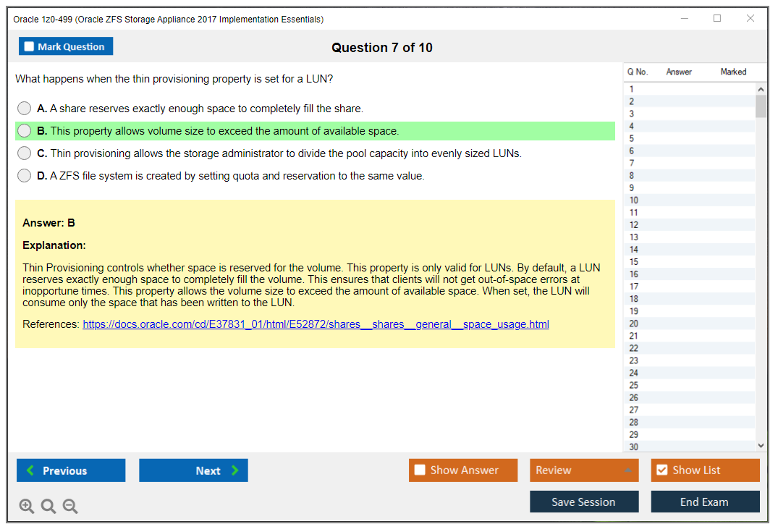The image size is (778, 532).
Task: Open the docs.oracle.com reference hyperlink
Action: click(316, 324)
